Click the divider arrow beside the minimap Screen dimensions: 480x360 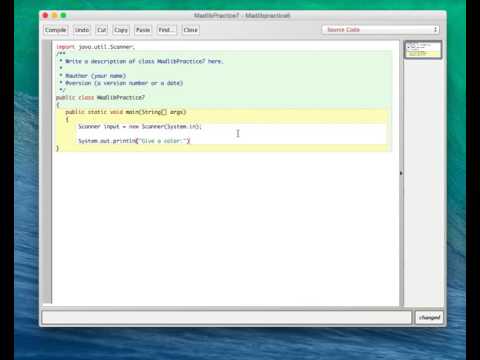click(401, 173)
